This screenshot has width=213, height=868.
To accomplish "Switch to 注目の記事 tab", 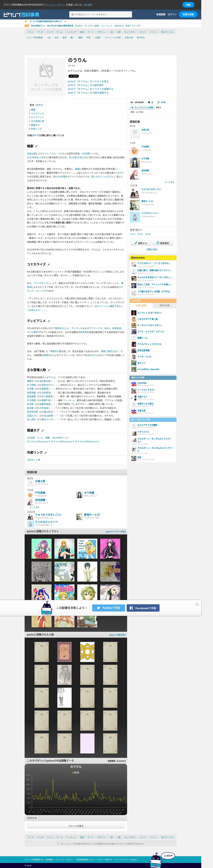I will (x=141, y=306).
